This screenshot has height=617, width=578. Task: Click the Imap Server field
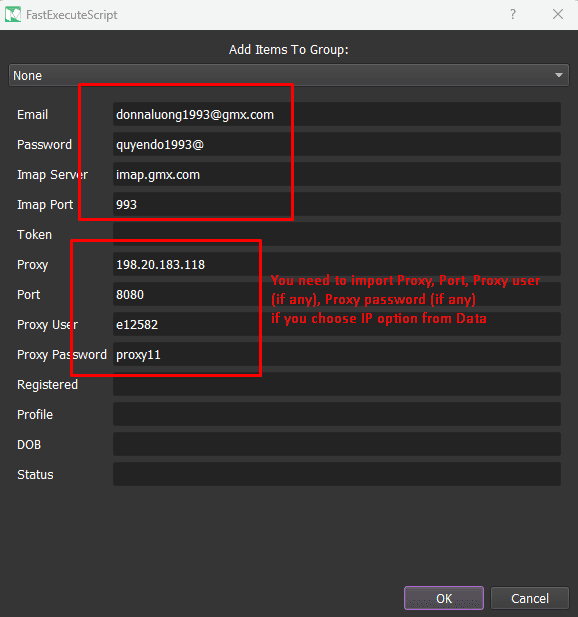(x=337, y=174)
